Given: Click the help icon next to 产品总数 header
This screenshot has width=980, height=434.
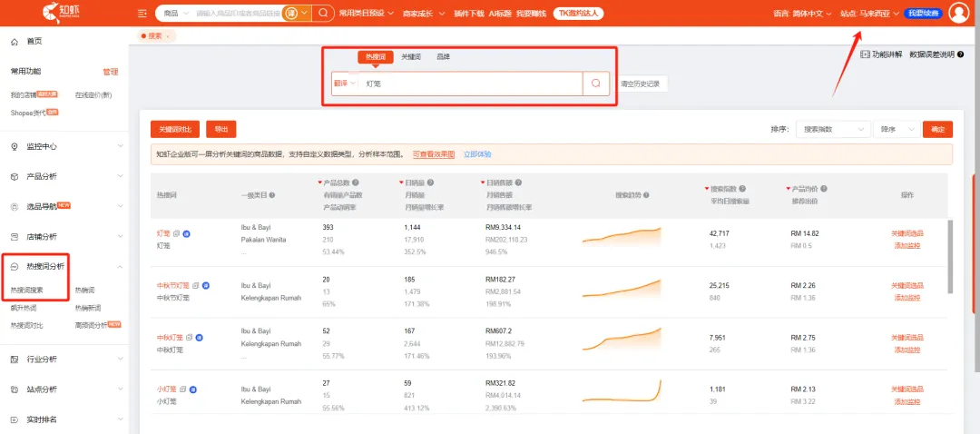Looking at the screenshot, I should coord(355,182).
